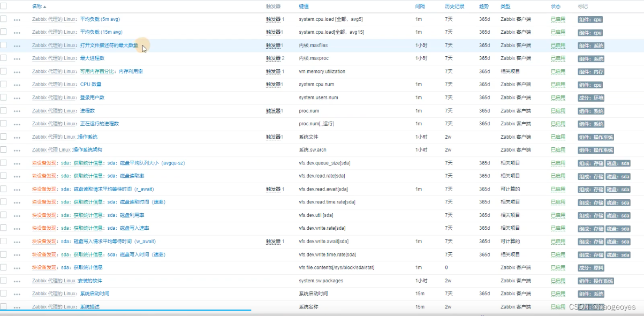Select the checkbox for 登录用户数
Screen dimensions: 644x316
coord(3,97)
